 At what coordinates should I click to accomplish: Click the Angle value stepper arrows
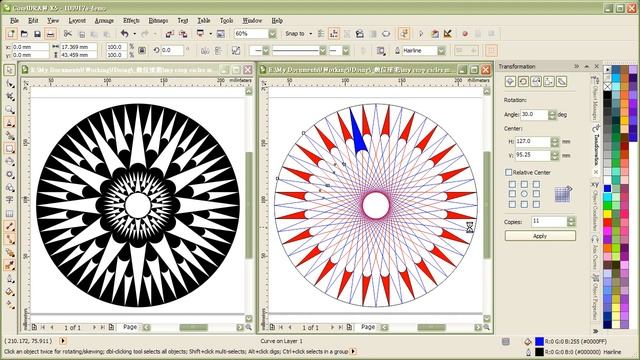click(552, 115)
